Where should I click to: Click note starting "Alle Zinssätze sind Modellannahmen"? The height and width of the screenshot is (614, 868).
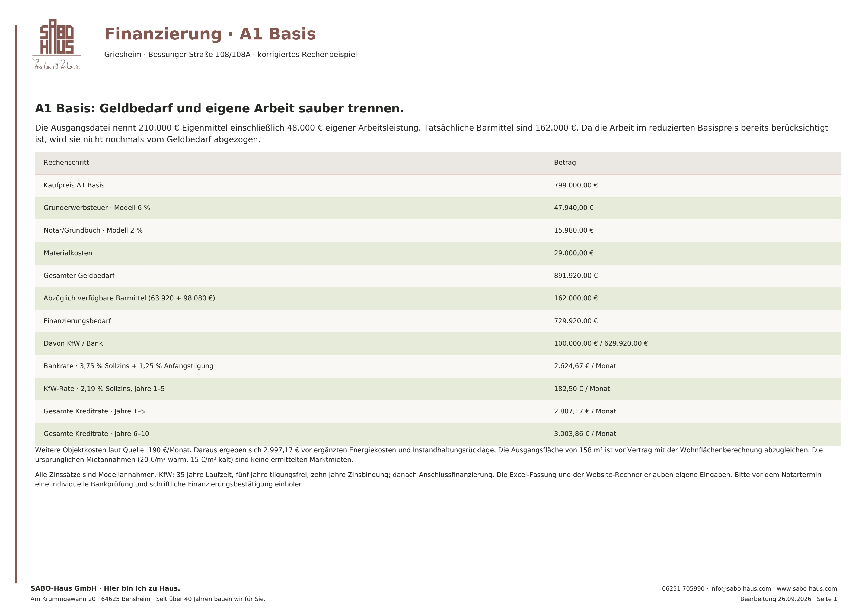coord(428,479)
